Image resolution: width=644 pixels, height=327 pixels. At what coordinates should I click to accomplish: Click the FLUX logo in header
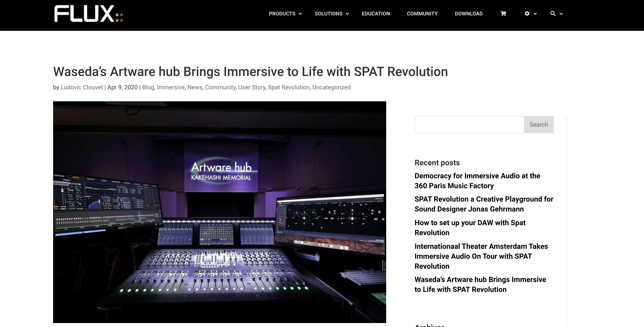point(89,14)
